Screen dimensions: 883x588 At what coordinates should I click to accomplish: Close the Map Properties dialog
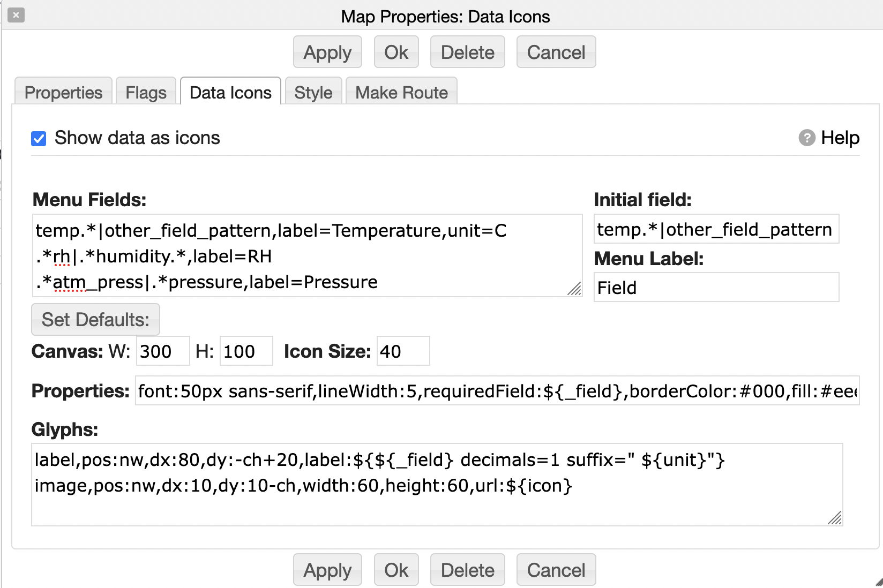coord(16,15)
